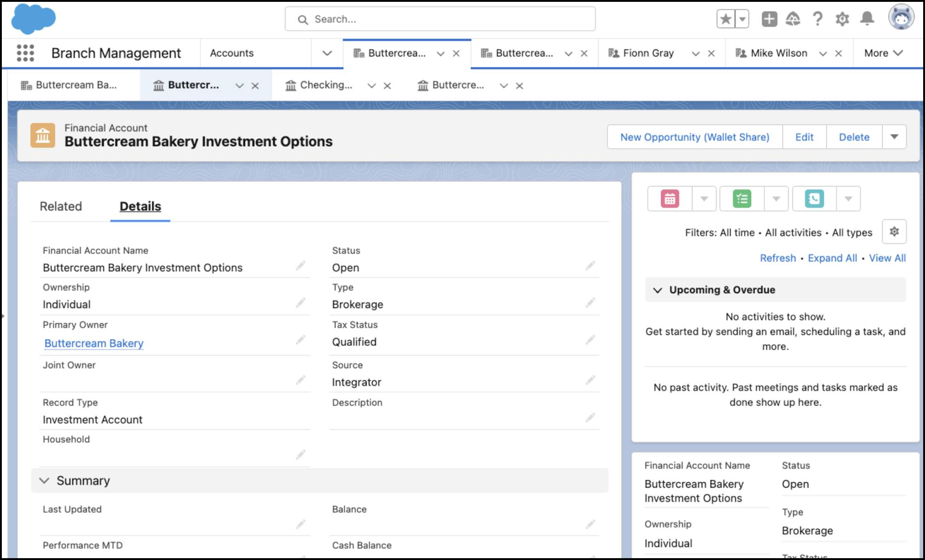Close the Fionn Gray workspace tab
The image size is (925, 560).
pyautogui.click(x=711, y=53)
